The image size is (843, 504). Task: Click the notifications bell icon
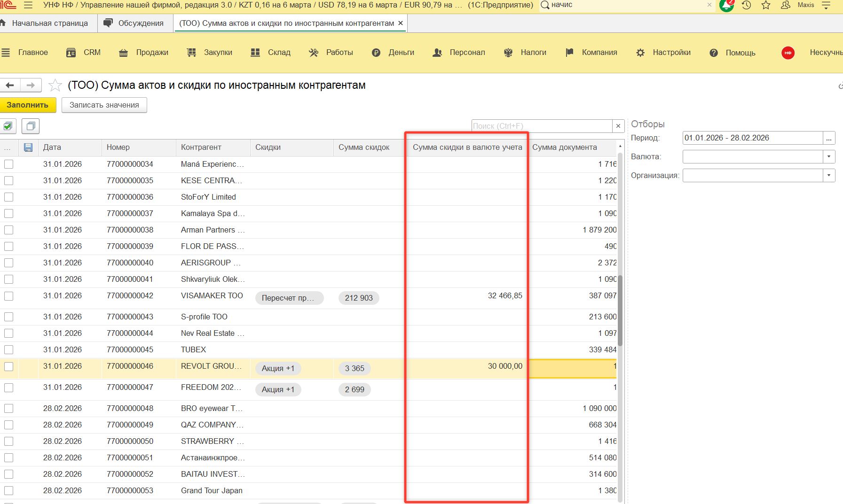(x=726, y=5)
